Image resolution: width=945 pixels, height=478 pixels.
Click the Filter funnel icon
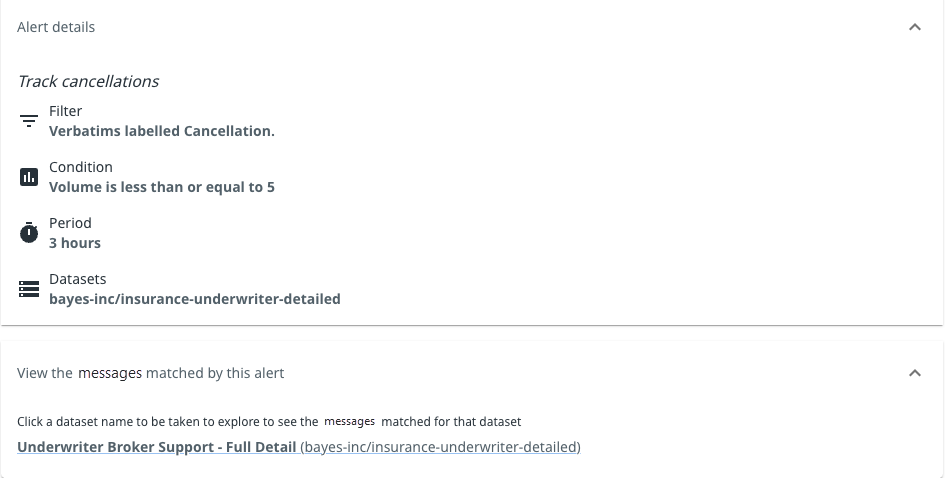(29, 121)
